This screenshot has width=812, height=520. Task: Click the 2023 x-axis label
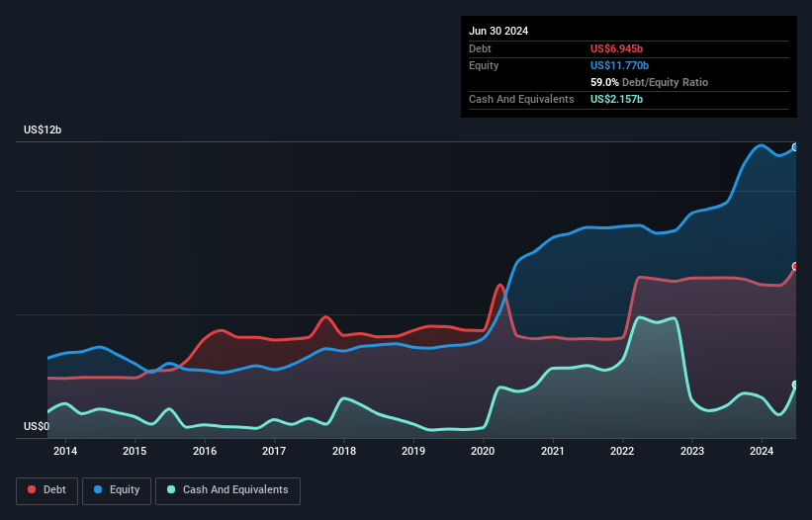pos(692,451)
